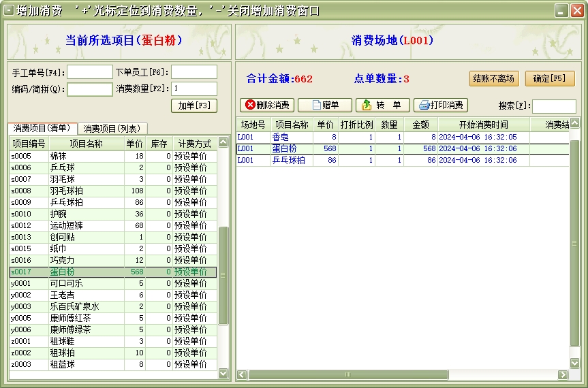Close the 增加消费 window
This screenshot has height=388, width=588.
[x=576, y=10]
